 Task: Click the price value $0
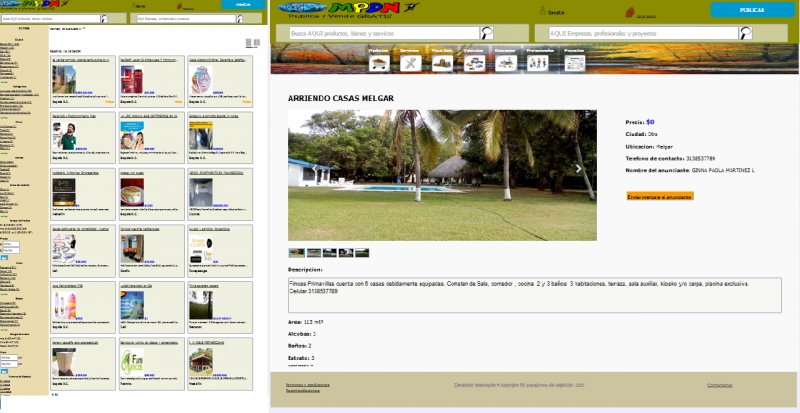650,122
